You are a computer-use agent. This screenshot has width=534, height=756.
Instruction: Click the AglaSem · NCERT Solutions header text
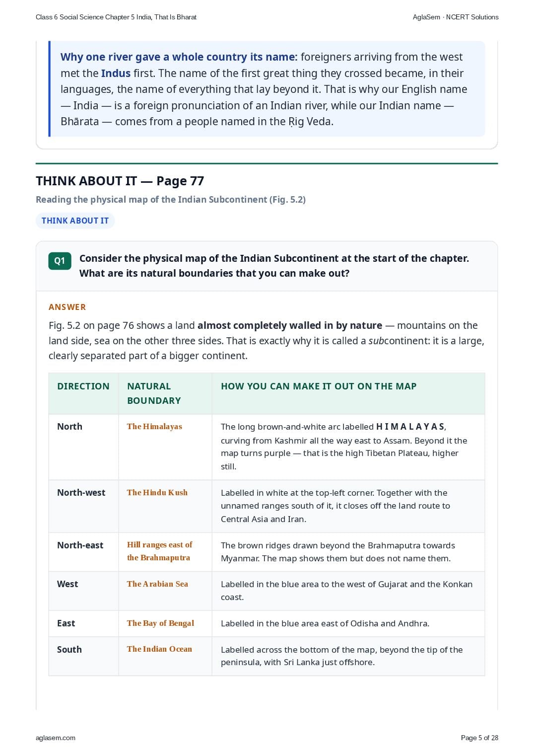tap(456, 17)
